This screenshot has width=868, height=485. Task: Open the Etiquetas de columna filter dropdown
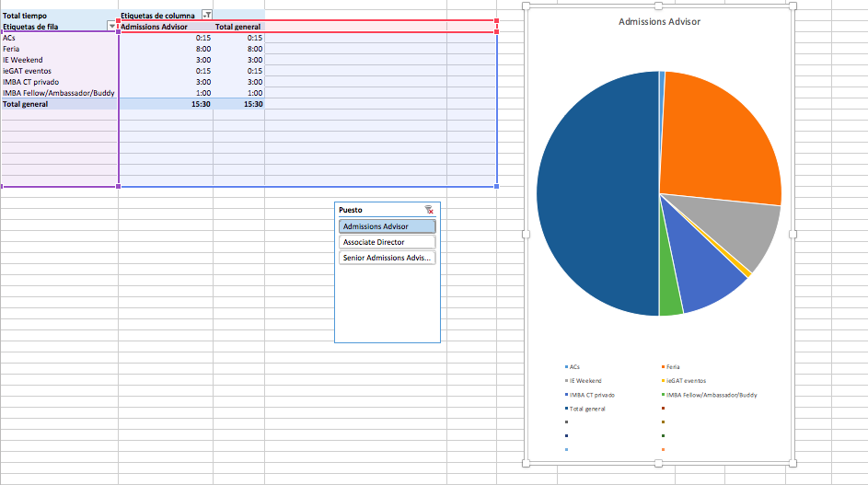coord(207,15)
